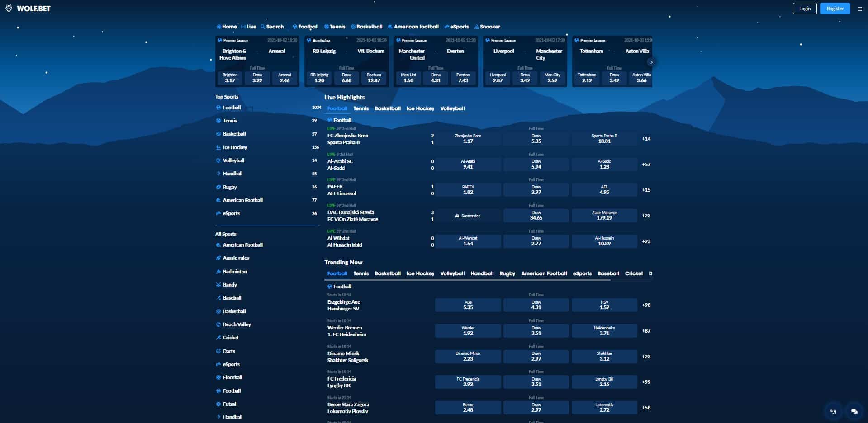Screen dimensions: 868x423
Task: Expand +58 markets for Beroe Stara Zagora match
Action: pyautogui.click(x=646, y=408)
